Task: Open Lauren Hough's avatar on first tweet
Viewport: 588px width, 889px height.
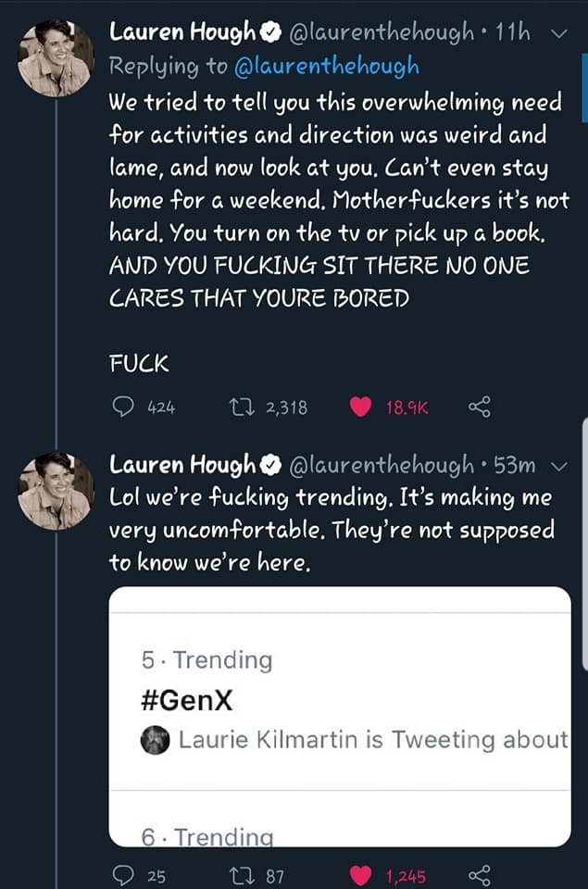Action: [56, 57]
